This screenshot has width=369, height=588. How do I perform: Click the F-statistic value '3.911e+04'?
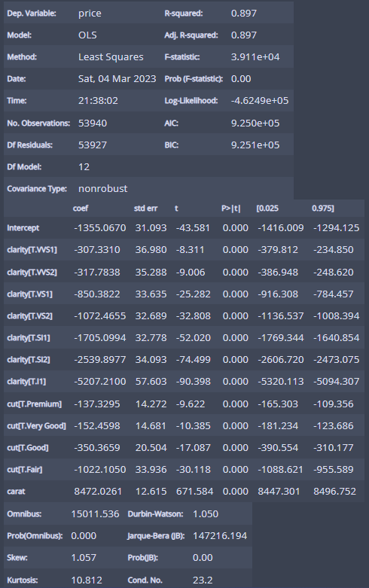255,57
